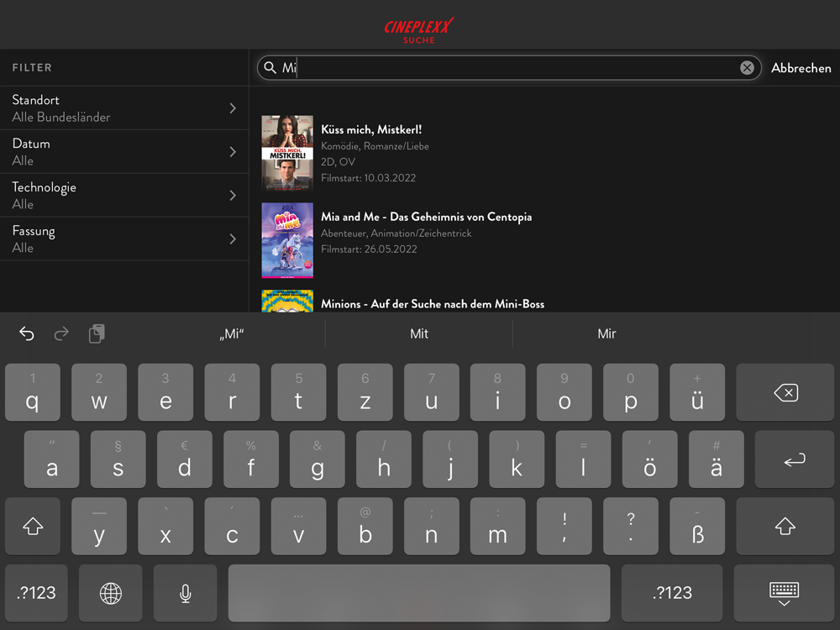This screenshot has height=630, width=840.
Task: Click the magnifier search icon
Action: [270, 67]
